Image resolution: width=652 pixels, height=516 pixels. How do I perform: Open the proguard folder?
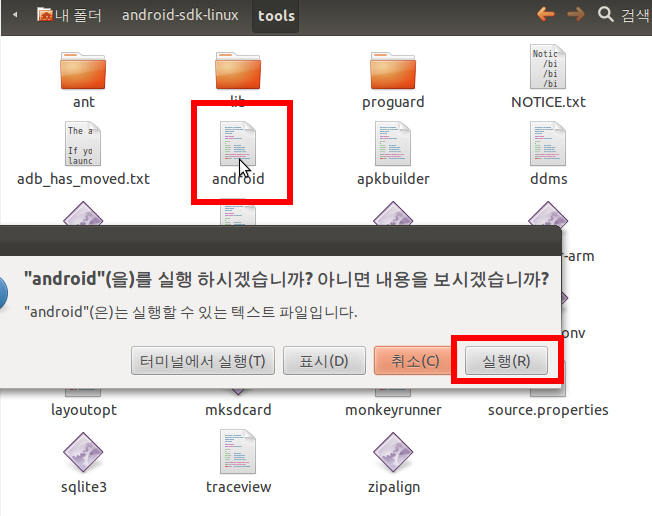393,71
